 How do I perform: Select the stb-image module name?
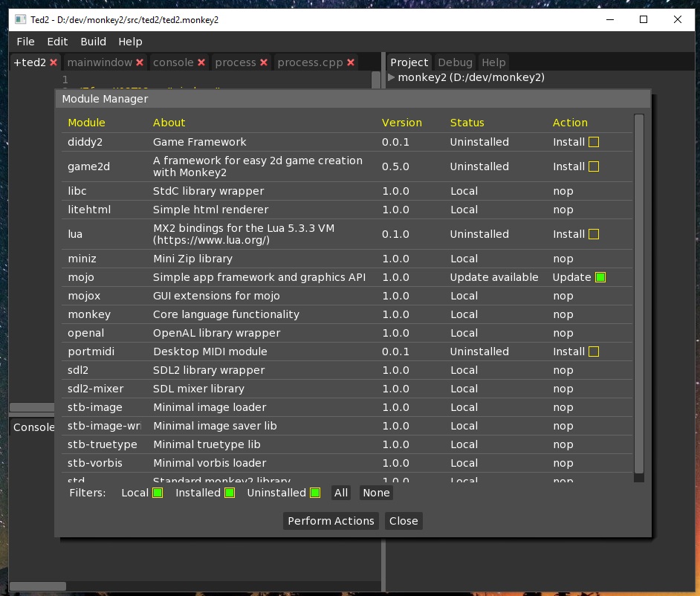pos(94,407)
